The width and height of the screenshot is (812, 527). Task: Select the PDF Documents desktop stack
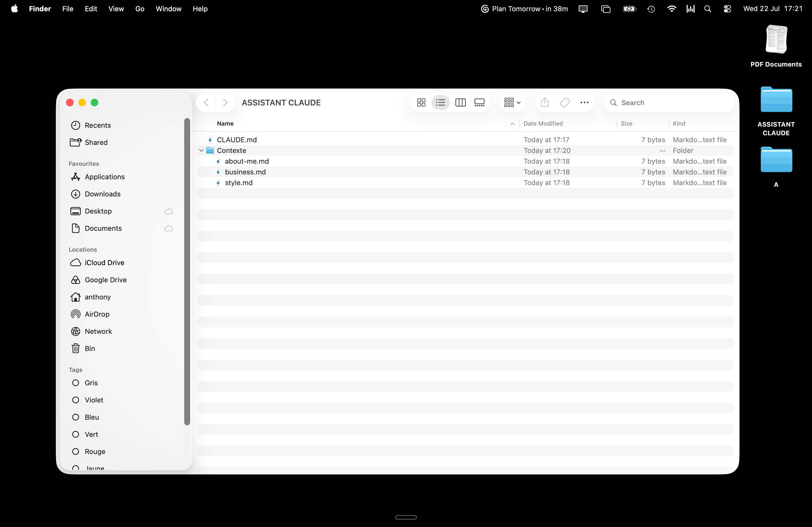[776, 46]
